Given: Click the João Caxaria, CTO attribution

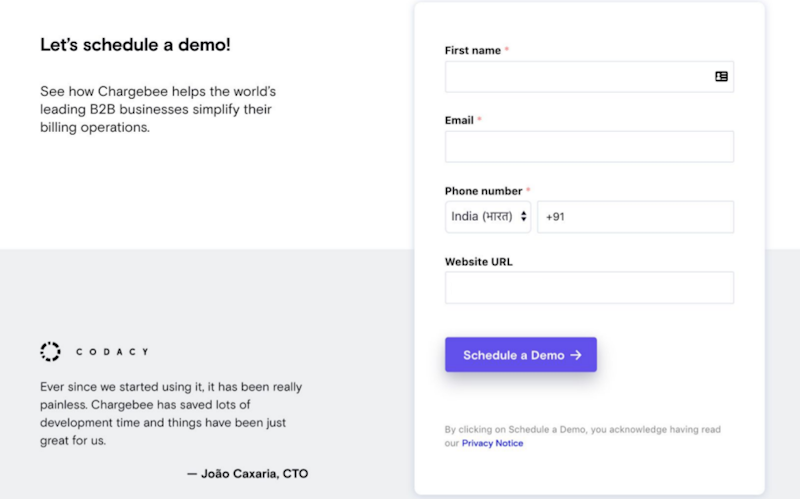Looking at the screenshot, I should tap(254, 473).
